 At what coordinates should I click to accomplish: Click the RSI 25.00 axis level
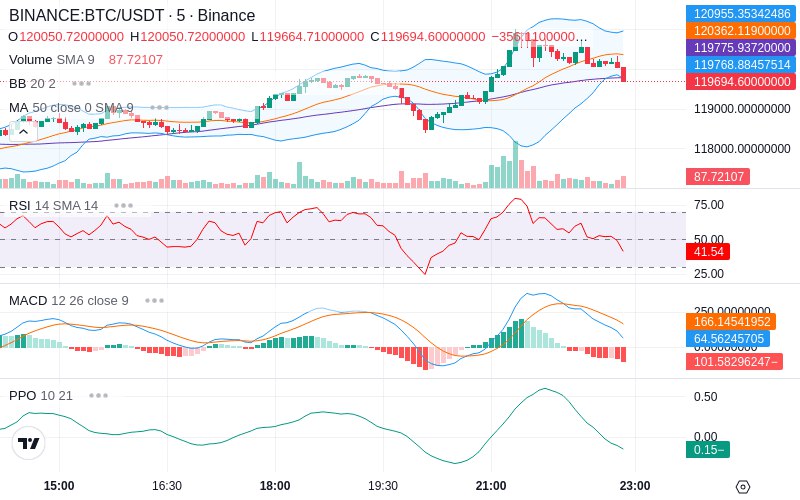pos(709,274)
